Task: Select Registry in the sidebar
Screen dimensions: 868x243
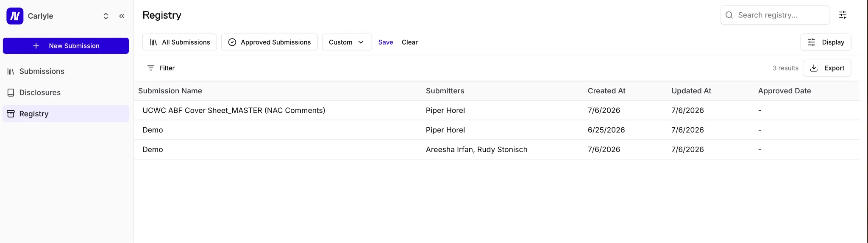Action: pos(66,114)
